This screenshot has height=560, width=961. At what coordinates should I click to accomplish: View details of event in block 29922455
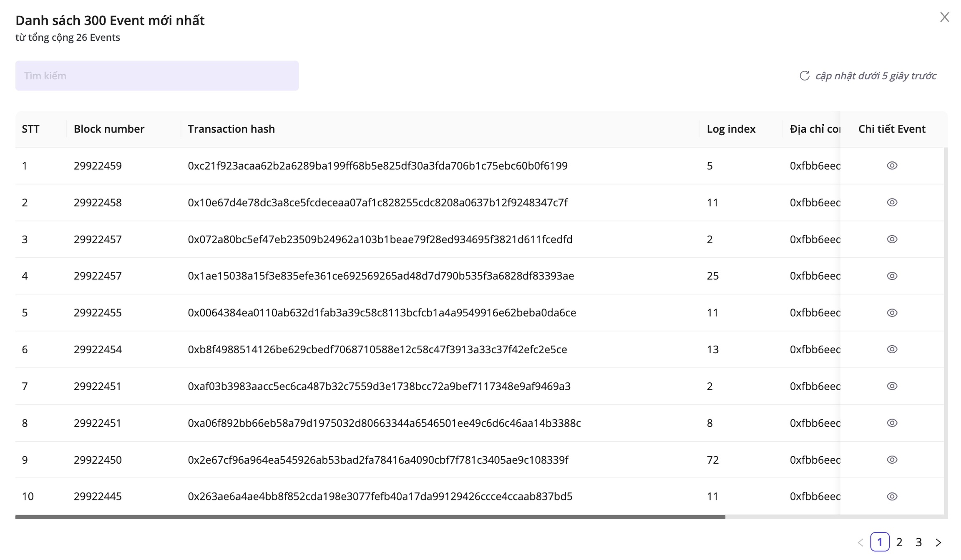tap(892, 313)
